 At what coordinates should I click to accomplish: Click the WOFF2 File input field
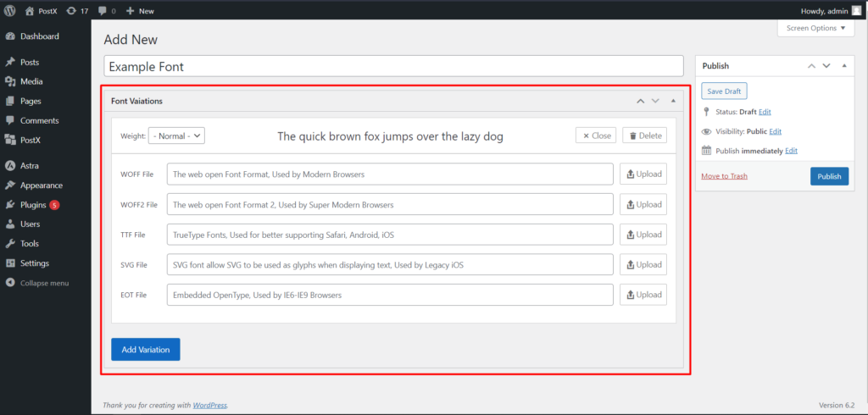tap(390, 204)
